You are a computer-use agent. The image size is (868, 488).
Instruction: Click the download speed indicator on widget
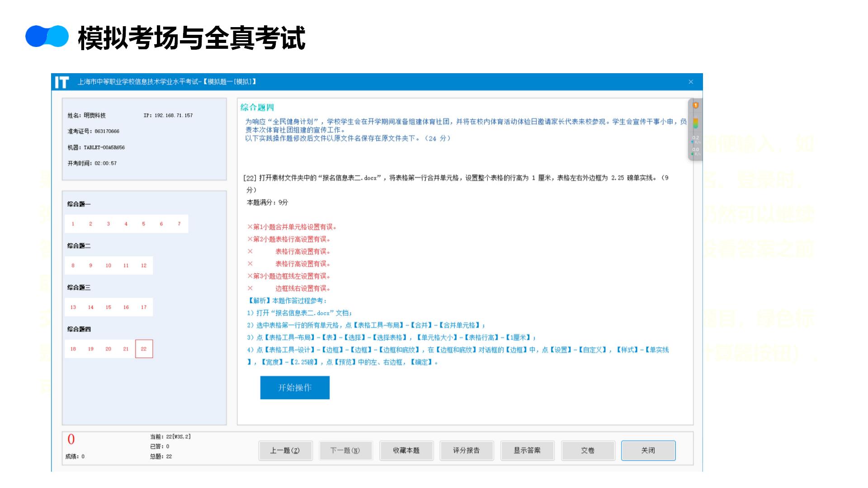695,151
